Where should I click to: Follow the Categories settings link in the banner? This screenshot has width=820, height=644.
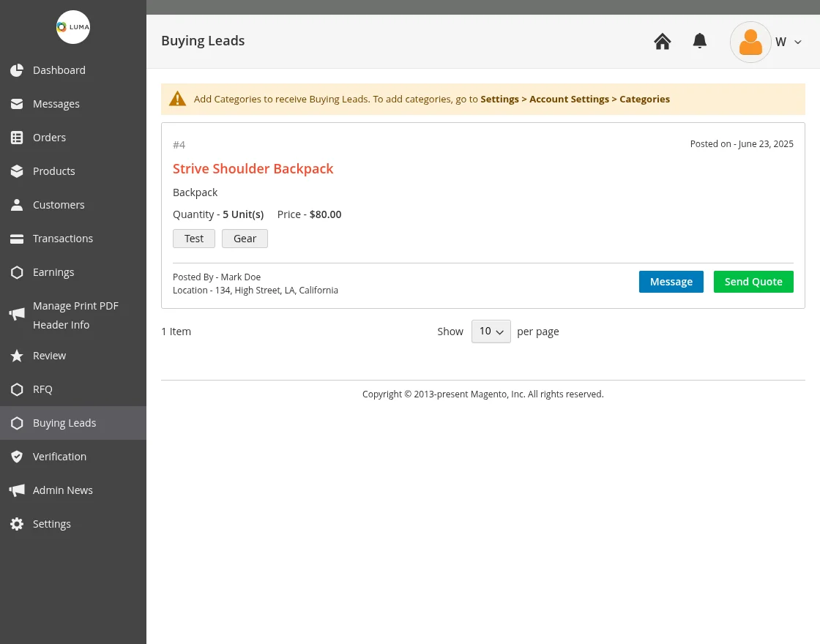point(644,99)
